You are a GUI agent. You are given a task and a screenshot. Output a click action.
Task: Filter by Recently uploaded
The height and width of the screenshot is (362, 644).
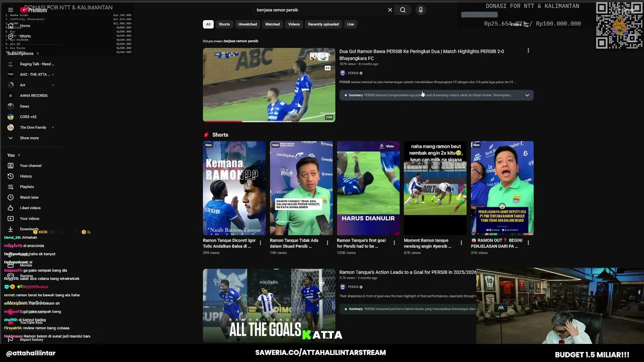(324, 24)
